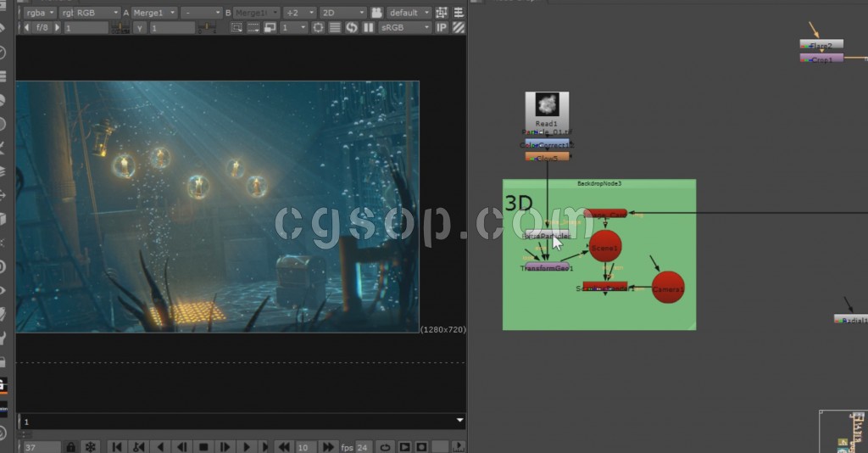Skip back by increment frames
This screenshot has width=868, height=453.
(284, 447)
